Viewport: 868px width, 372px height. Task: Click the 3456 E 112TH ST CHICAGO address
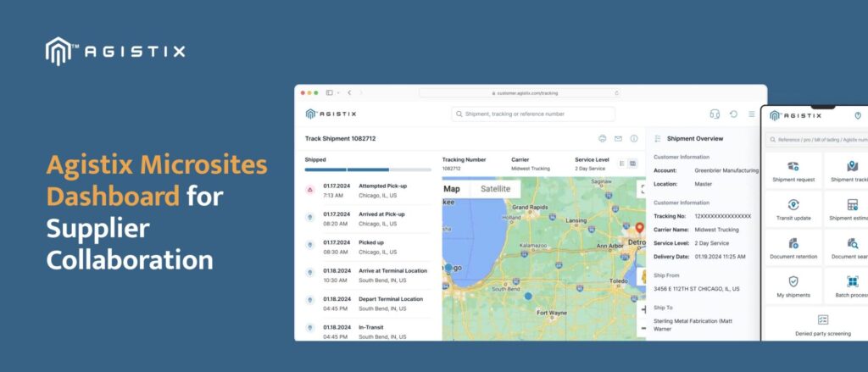pyautogui.click(x=697, y=289)
